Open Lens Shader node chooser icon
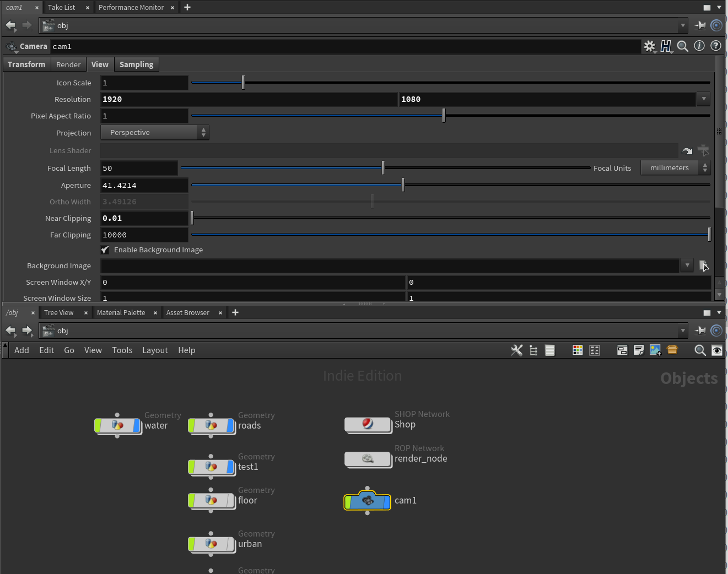This screenshot has width=728, height=574. [x=703, y=150]
